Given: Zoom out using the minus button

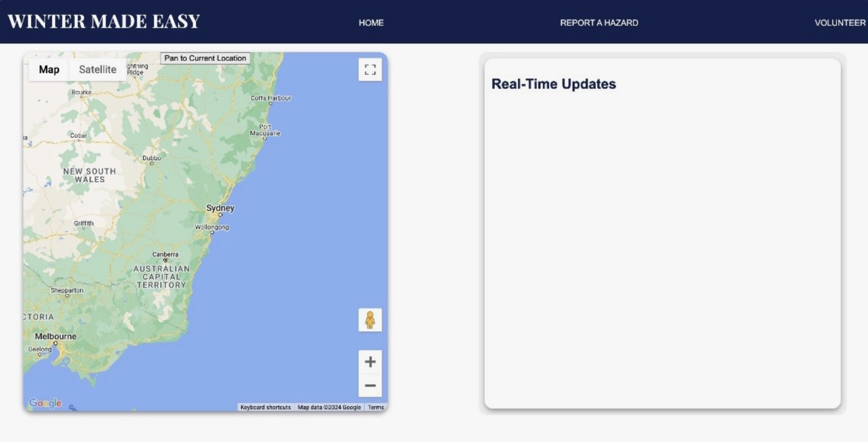Looking at the screenshot, I should [x=370, y=386].
